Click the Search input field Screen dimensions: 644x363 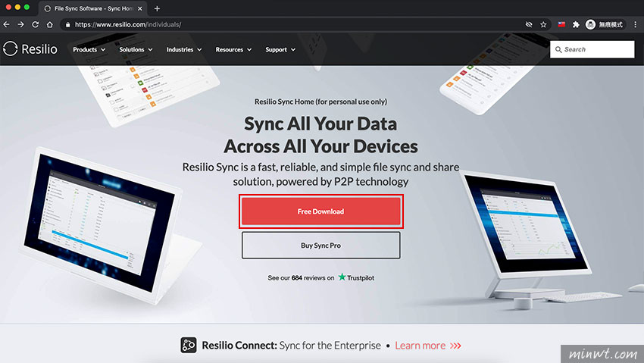592,49
